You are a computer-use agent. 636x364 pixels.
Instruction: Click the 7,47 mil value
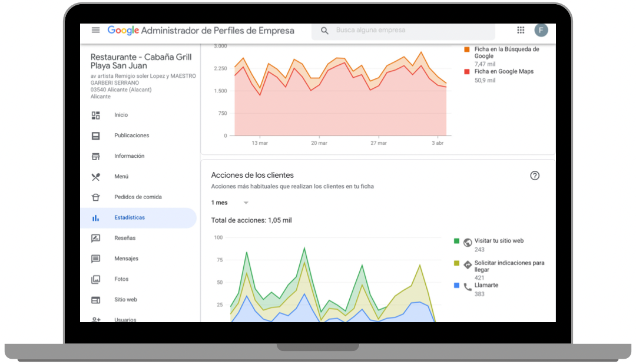click(x=485, y=64)
